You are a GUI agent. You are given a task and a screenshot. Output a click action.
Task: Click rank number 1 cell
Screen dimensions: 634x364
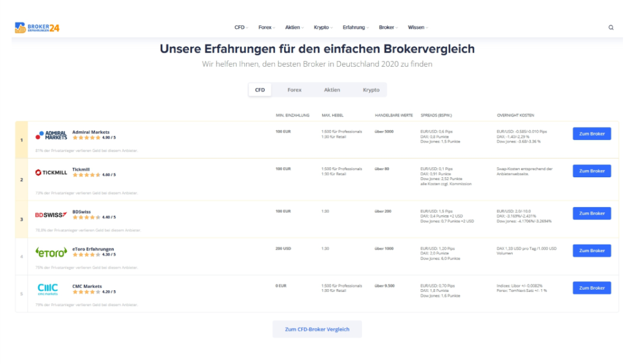pyautogui.click(x=22, y=140)
